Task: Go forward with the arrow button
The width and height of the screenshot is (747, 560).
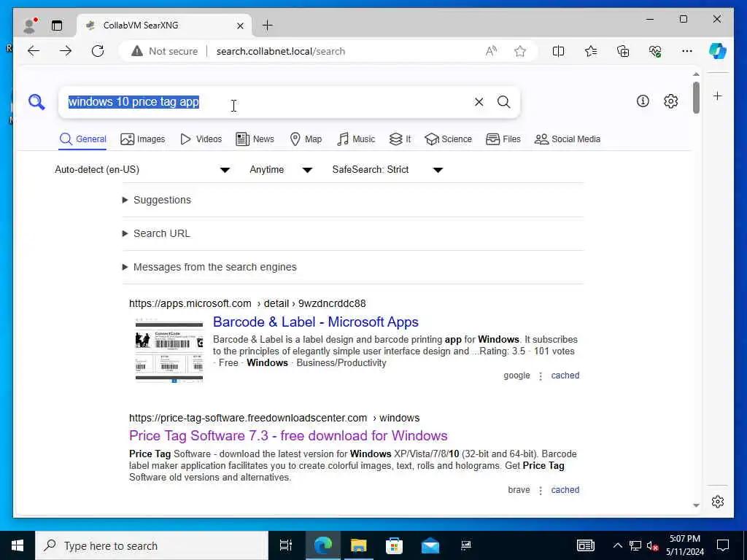Action: pos(66,51)
